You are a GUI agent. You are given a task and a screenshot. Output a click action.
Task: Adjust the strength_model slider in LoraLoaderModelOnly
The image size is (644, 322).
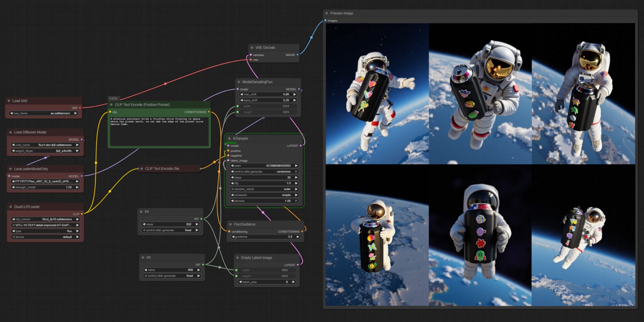44,187
